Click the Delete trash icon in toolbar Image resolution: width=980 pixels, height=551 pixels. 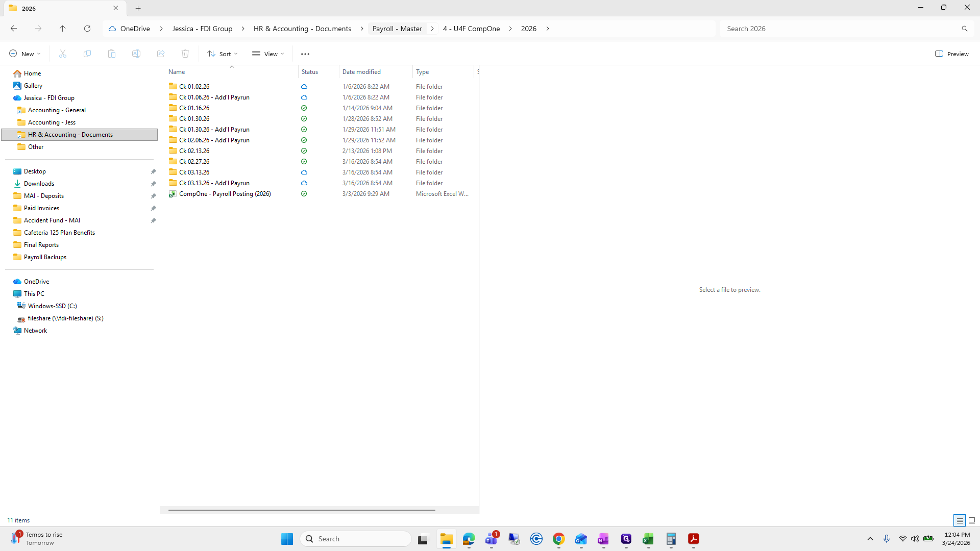[185, 54]
